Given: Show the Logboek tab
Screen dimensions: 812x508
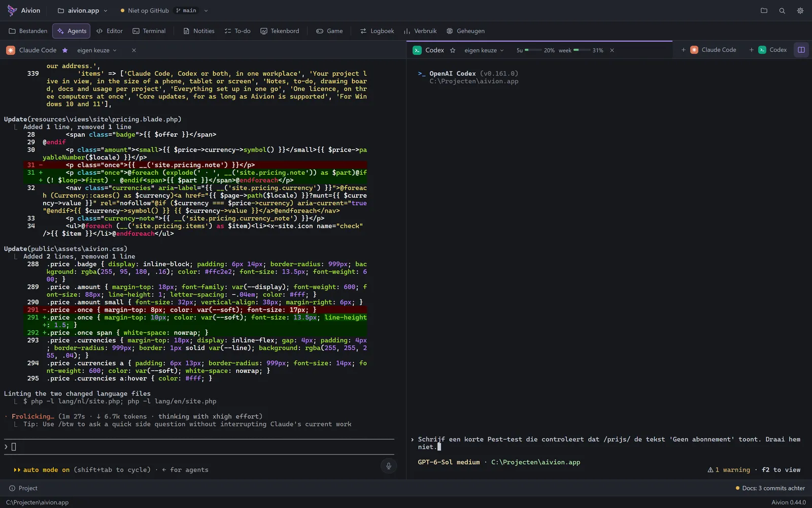Looking at the screenshot, I should (x=377, y=31).
